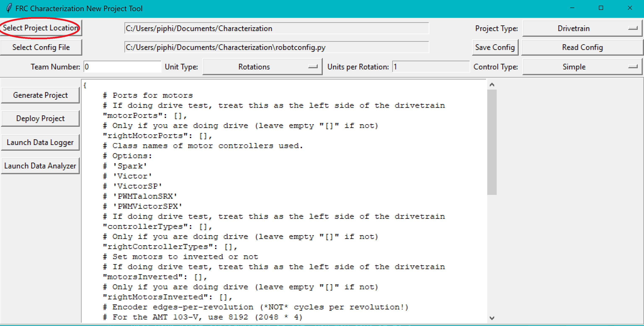644x326 pixels.
Task: Click the Team Number input field
Action: (123, 67)
